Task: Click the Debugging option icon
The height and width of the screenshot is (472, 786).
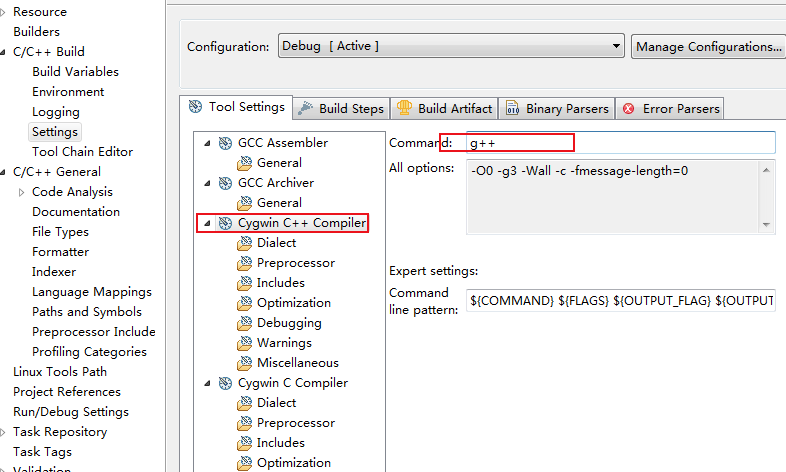Action: click(244, 323)
